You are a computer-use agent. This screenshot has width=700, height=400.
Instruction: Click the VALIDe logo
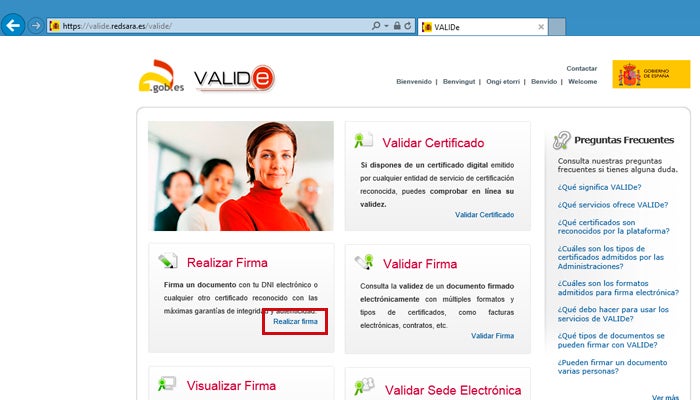tap(234, 78)
